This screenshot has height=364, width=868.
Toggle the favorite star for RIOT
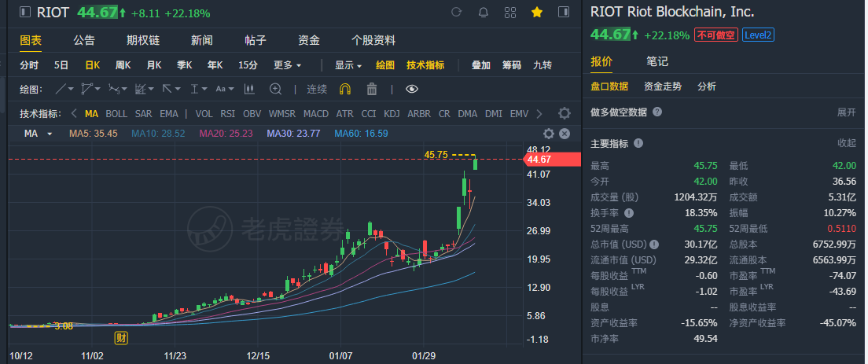click(536, 12)
